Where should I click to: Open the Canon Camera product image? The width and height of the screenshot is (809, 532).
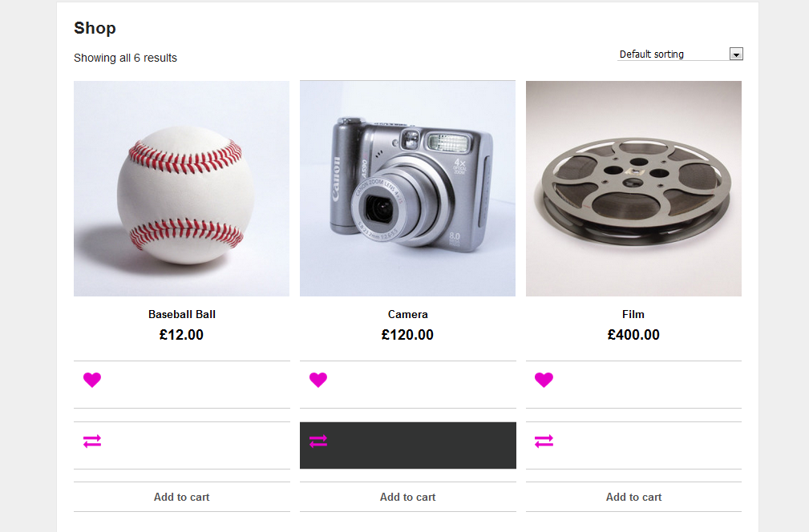(408, 188)
